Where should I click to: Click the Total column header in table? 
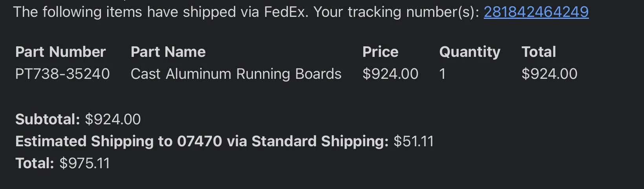click(538, 52)
